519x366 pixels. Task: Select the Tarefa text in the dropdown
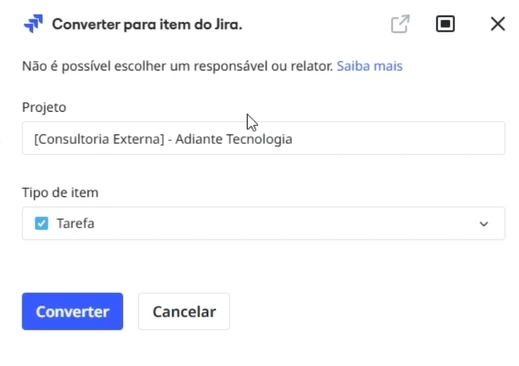pos(75,223)
